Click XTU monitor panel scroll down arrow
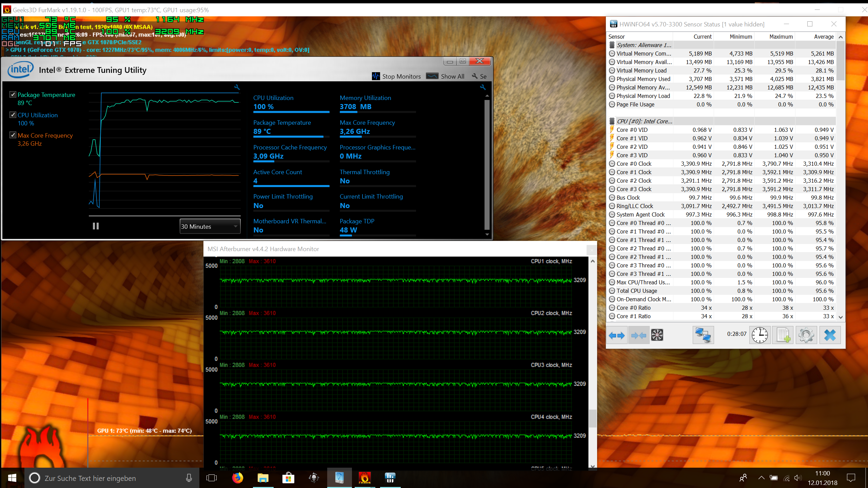868x488 pixels. (x=487, y=235)
